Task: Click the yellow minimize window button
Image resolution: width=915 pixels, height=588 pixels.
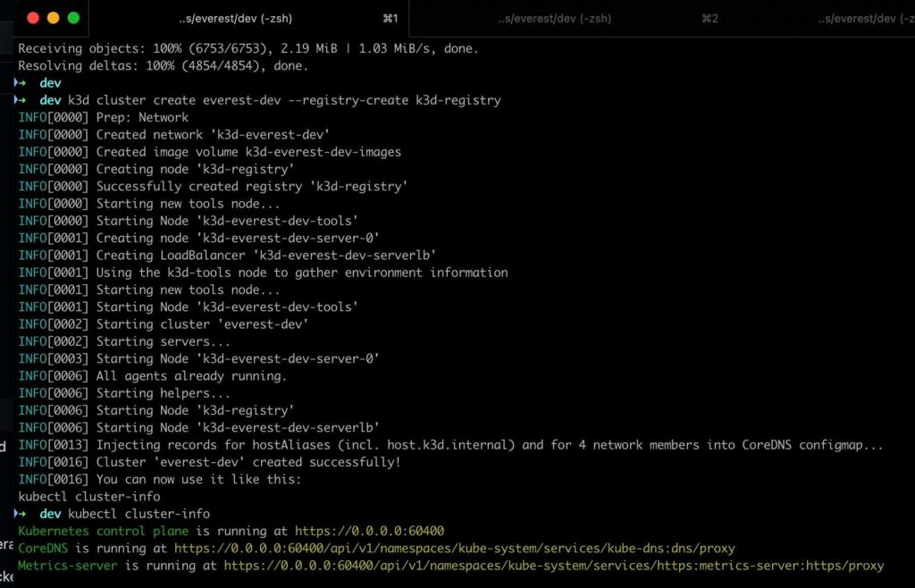Action: pos(53,18)
